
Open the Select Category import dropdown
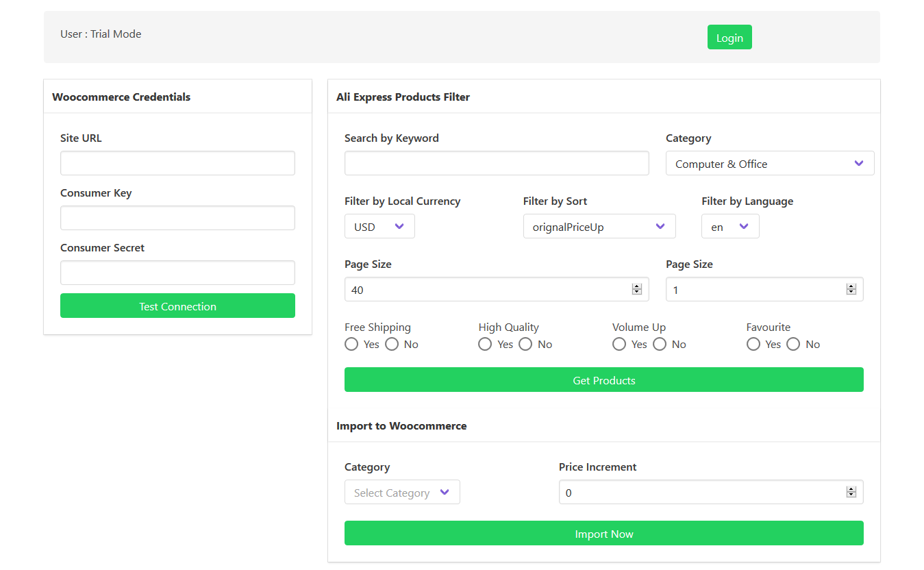[x=402, y=492]
